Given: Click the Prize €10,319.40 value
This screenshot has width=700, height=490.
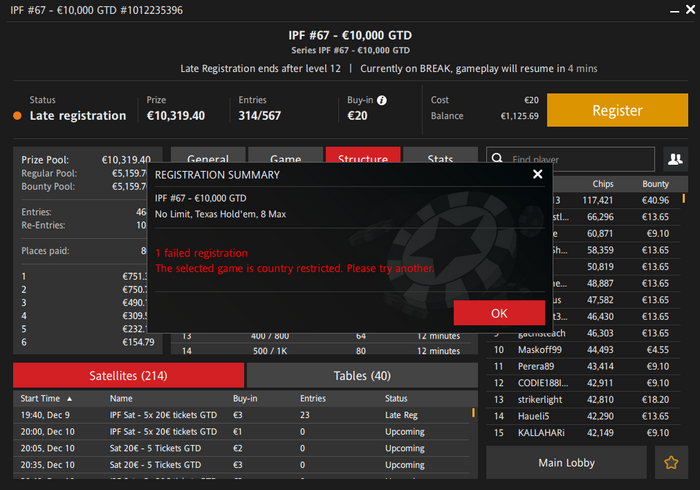Looking at the screenshot, I should point(176,116).
